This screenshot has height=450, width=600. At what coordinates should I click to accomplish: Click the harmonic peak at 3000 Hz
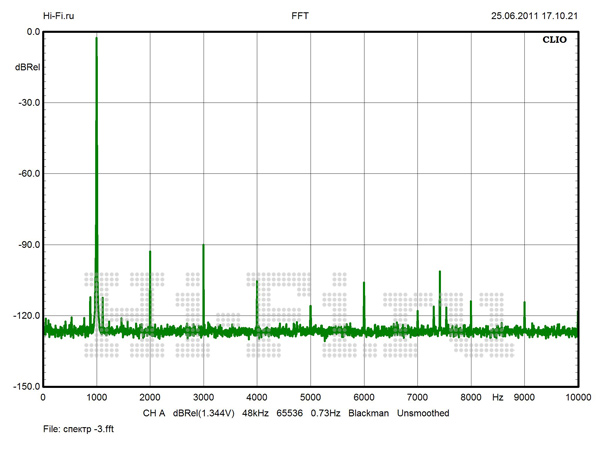(203, 246)
